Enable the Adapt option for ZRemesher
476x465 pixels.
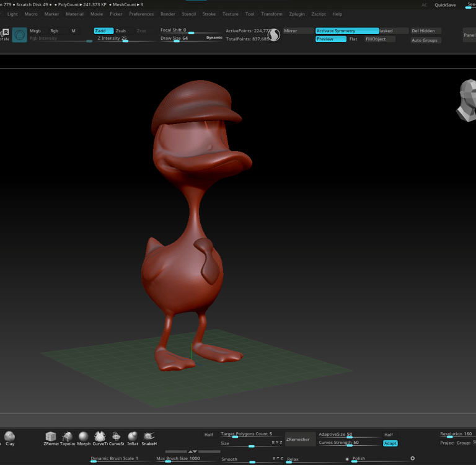[390, 443]
